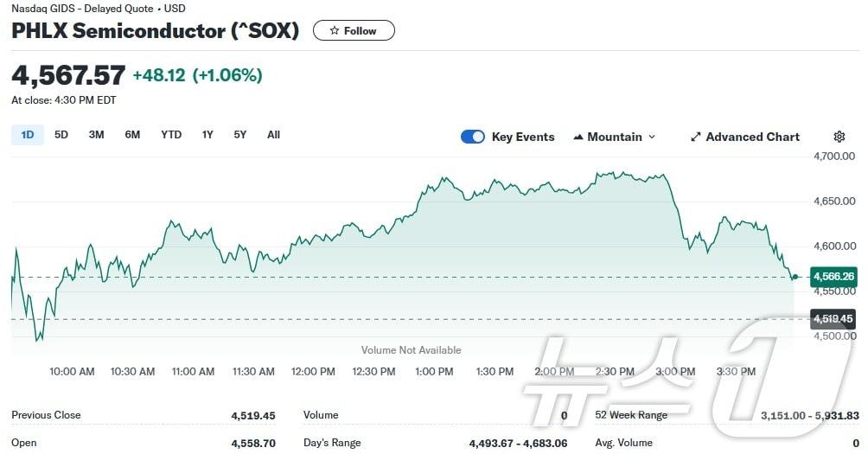Show the All time range
This screenshot has width=868, height=454.
click(273, 135)
